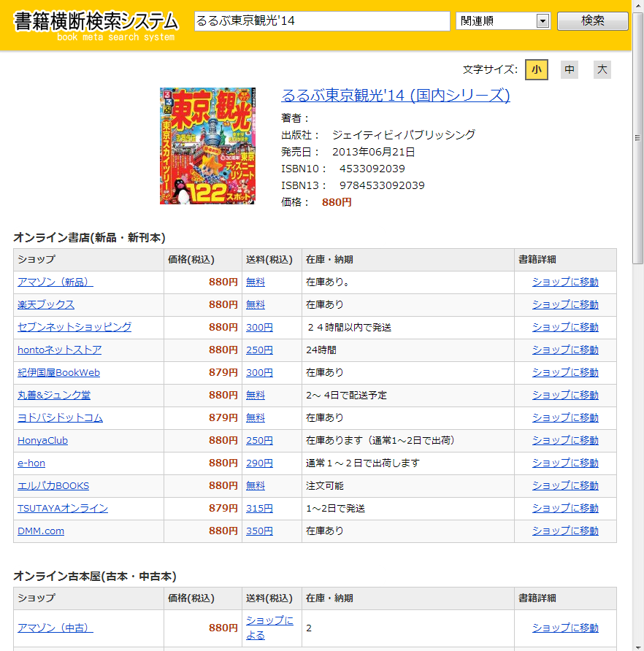This screenshot has width=644, height=651.
Task: Click ショップに移動 in ヨドバシドットコム row
Action: pyautogui.click(x=565, y=417)
